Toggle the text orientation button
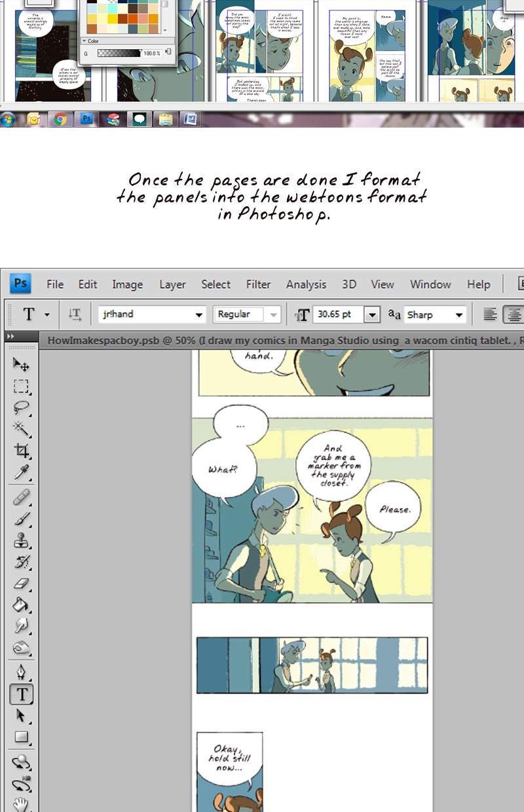 (x=74, y=315)
